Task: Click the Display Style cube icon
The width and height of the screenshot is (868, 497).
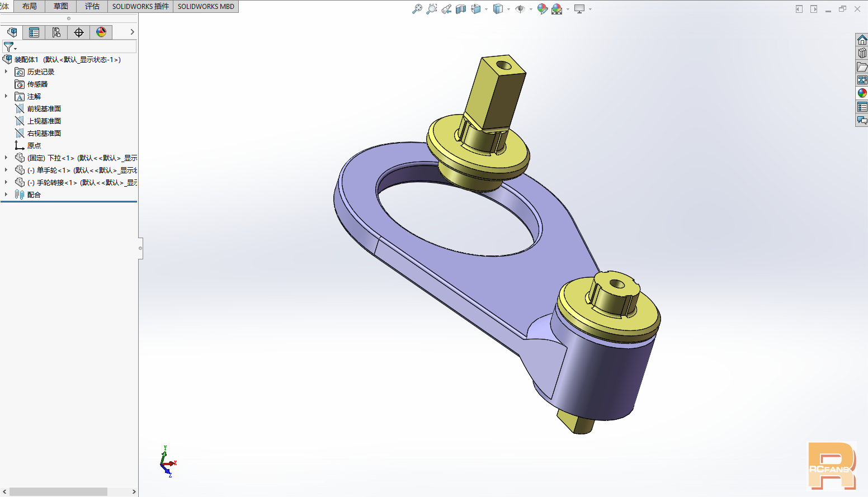Action: (498, 9)
